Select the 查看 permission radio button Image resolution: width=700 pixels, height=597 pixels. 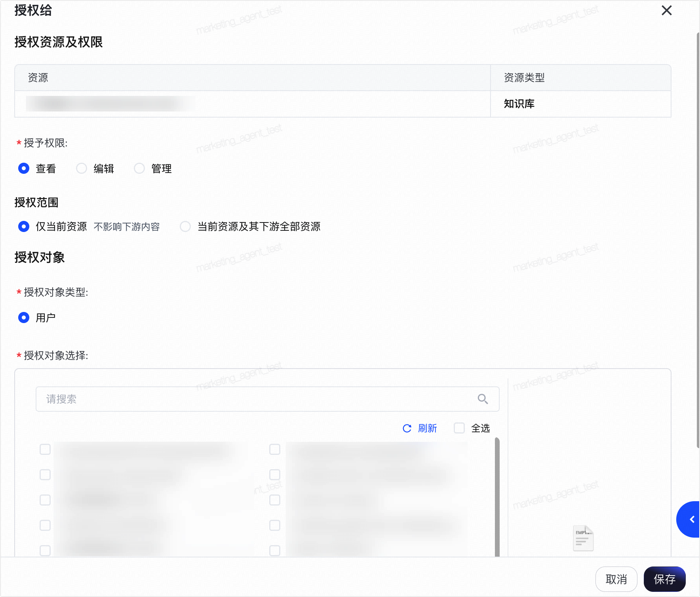24,169
